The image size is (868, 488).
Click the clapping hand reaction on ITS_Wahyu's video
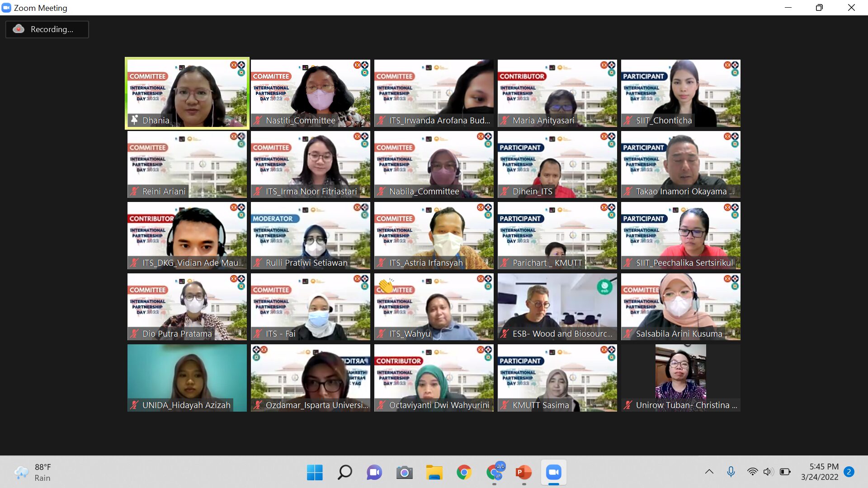[x=386, y=286]
